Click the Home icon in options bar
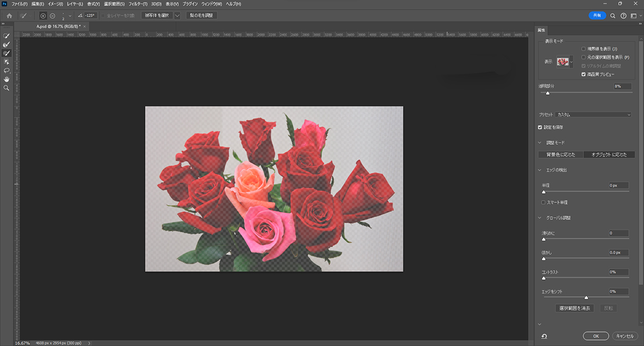The height and width of the screenshot is (346, 644). 9,16
